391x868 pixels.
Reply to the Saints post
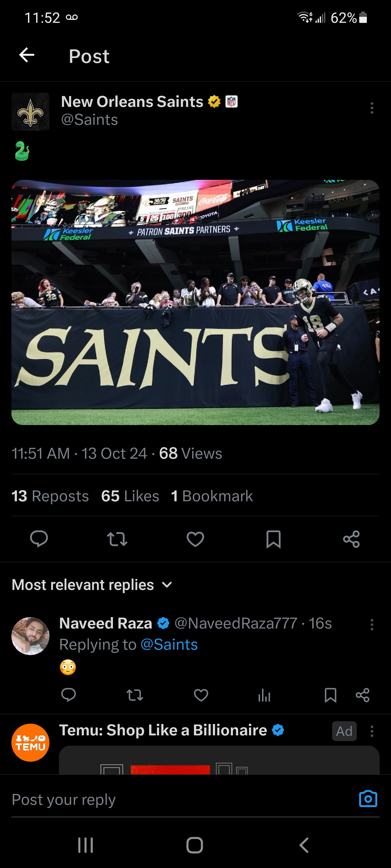click(39, 538)
